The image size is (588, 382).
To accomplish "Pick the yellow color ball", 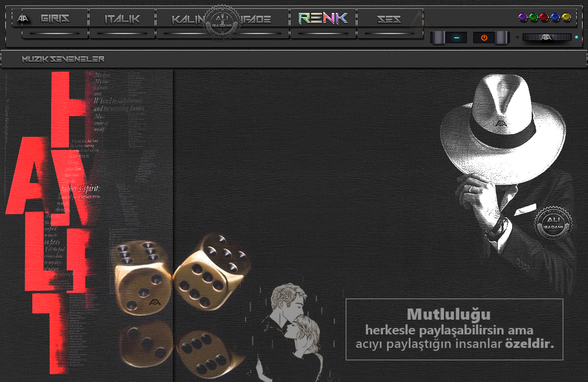I will pos(566,18).
